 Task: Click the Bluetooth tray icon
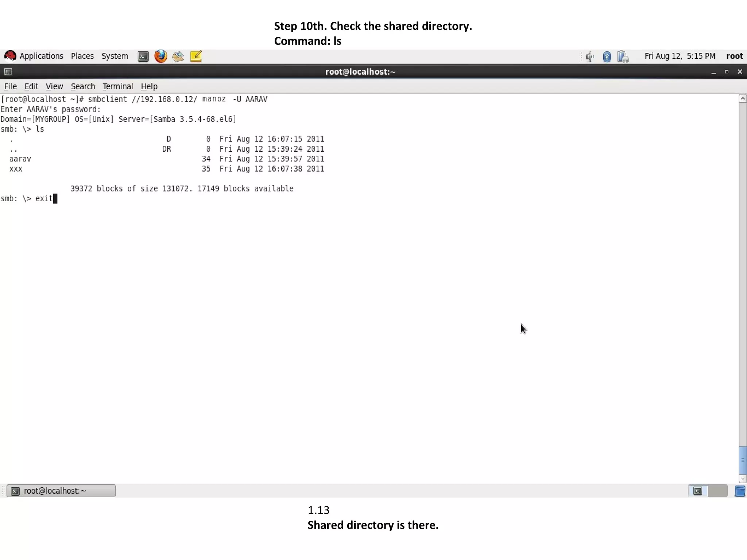click(x=607, y=57)
